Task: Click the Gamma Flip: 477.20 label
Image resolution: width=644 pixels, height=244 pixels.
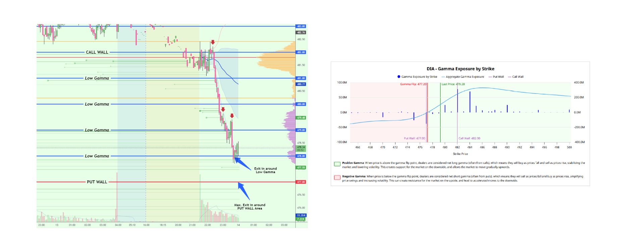Action: (413, 84)
